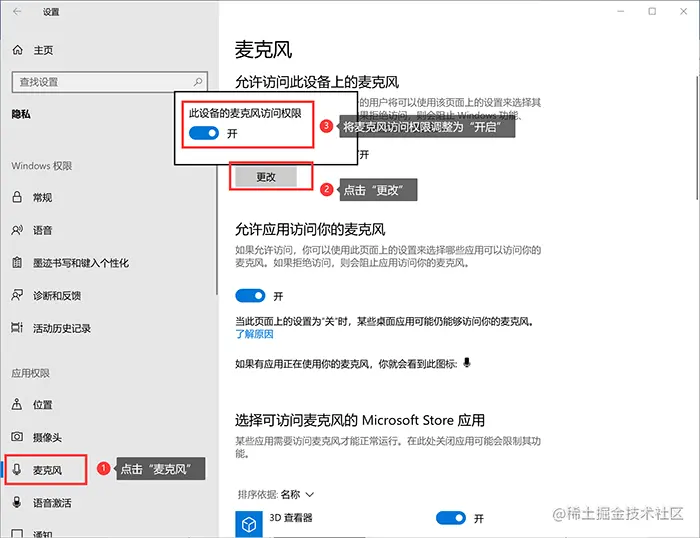Click the 常规 lock icon

(x=17, y=197)
